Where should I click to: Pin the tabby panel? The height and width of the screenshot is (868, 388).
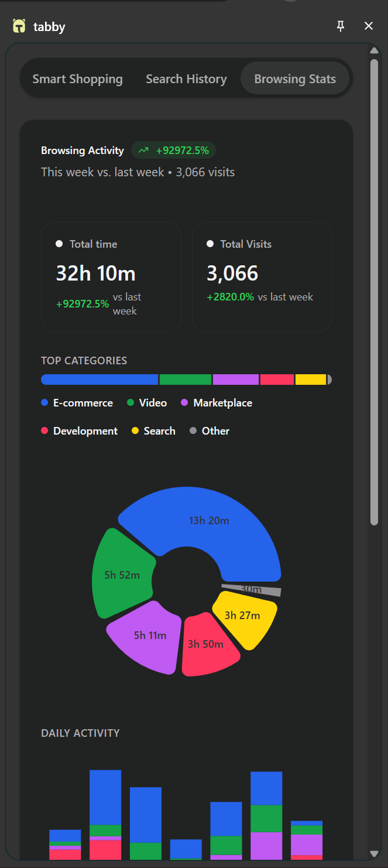pyautogui.click(x=341, y=26)
